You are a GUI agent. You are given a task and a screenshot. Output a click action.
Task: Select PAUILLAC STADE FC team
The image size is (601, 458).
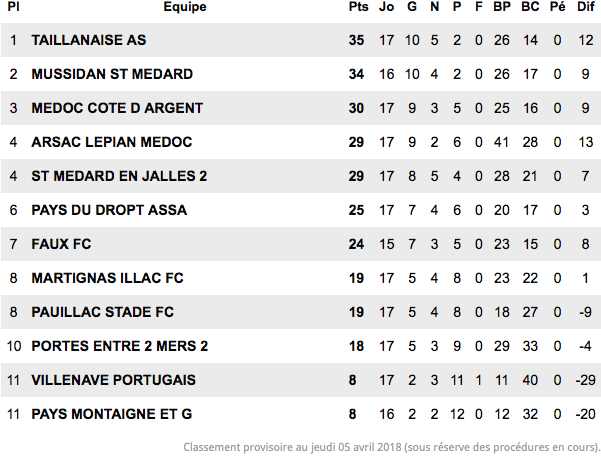[x=102, y=312]
